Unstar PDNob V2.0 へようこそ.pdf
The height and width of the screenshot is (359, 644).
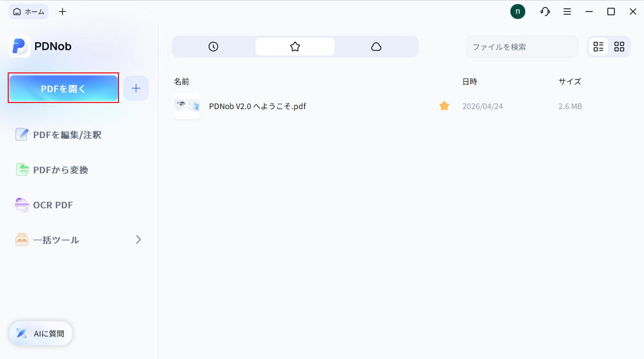444,106
